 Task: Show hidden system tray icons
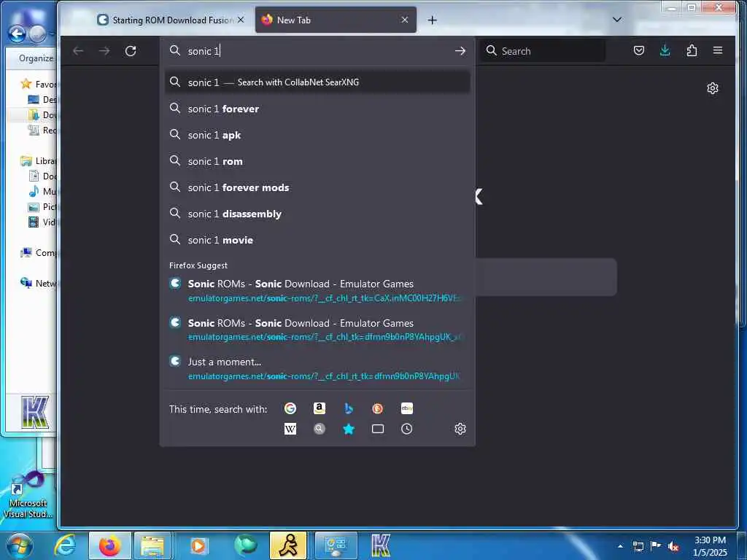pyautogui.click(x=620, y=546)
